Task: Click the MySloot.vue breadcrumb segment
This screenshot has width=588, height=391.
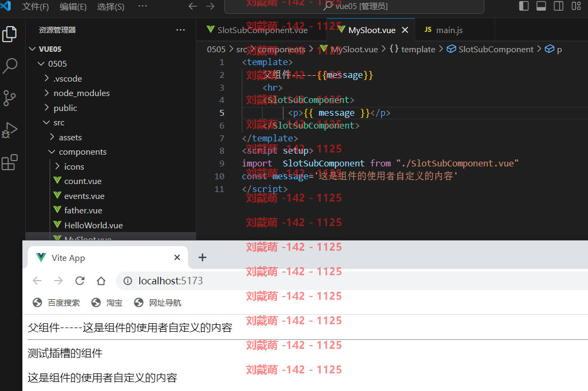Action: (x=349, y=50)
